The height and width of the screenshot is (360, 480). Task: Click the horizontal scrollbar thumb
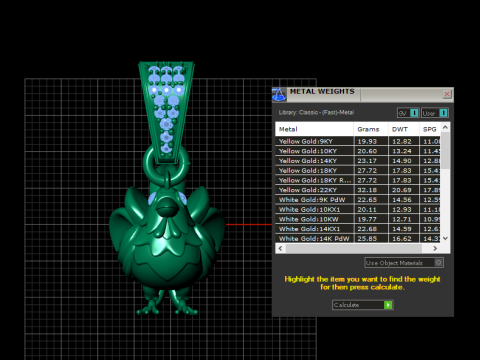(x=354, y=248)
